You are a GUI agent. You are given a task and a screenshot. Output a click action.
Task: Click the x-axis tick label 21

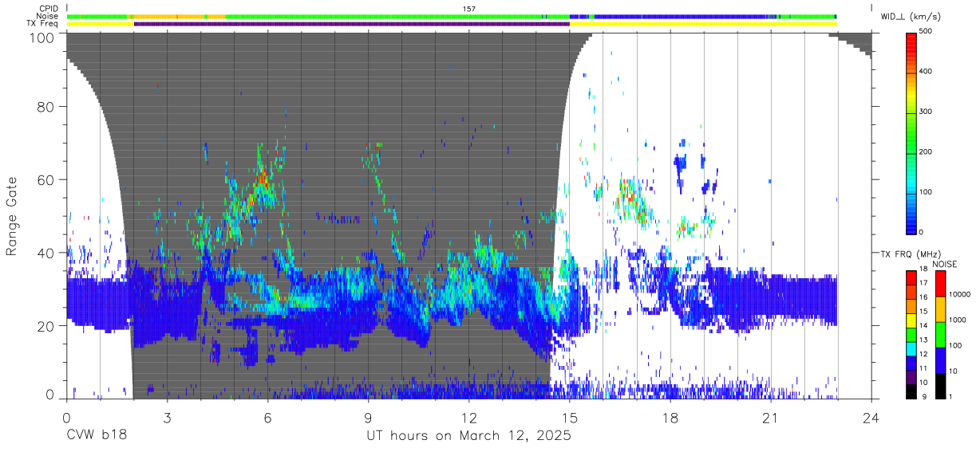pyautogui.click(x=771, y=417)
